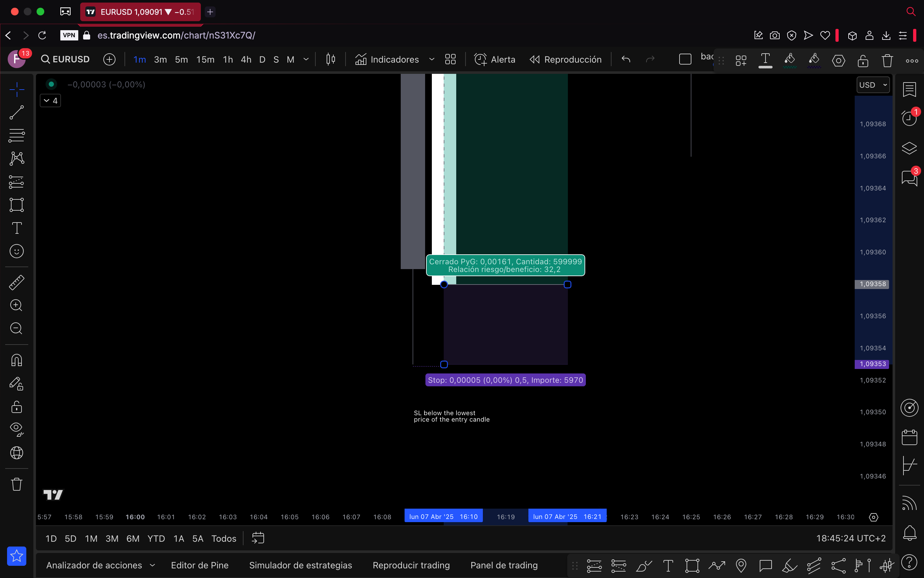Open the drawing settings hexagon icon

838,60
